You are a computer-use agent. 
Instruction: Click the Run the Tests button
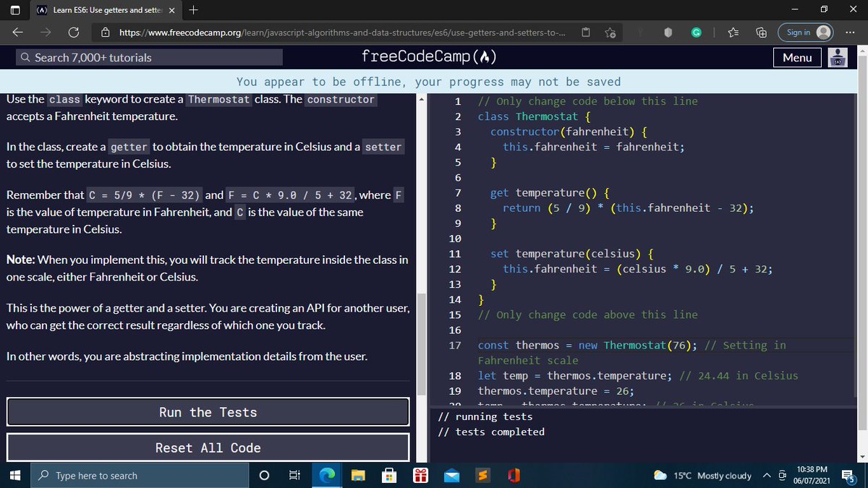click(208, 412)
